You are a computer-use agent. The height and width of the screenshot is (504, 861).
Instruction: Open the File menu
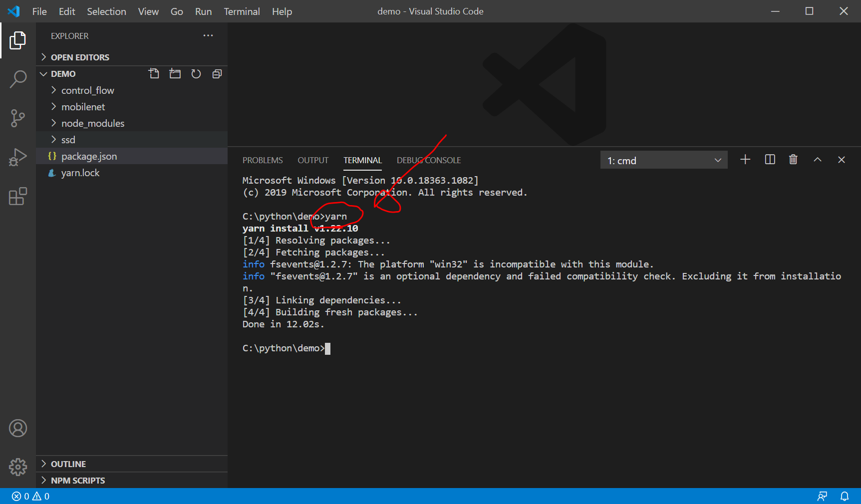39,11
